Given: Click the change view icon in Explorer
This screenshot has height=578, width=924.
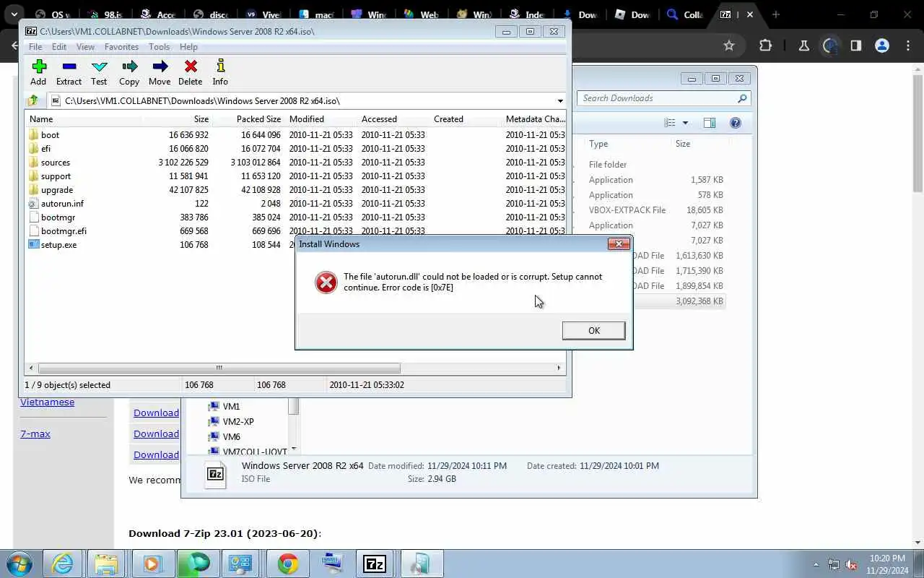Looking at the screenshot, I should click(x=670, y=123).
